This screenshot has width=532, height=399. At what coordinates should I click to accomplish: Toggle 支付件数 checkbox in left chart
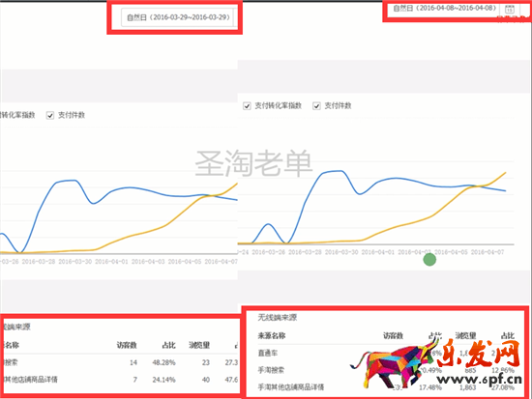pos(50,116)
